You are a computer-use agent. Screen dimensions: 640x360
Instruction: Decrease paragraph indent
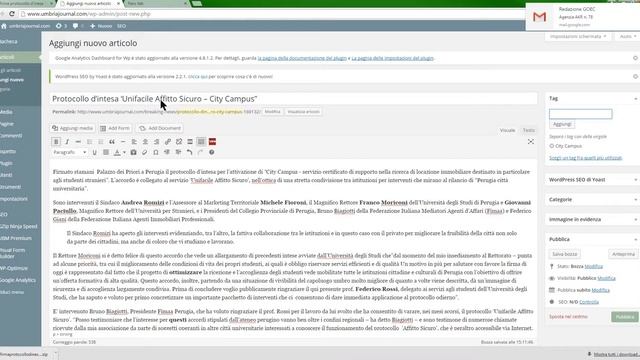click(x=167, y=152)
